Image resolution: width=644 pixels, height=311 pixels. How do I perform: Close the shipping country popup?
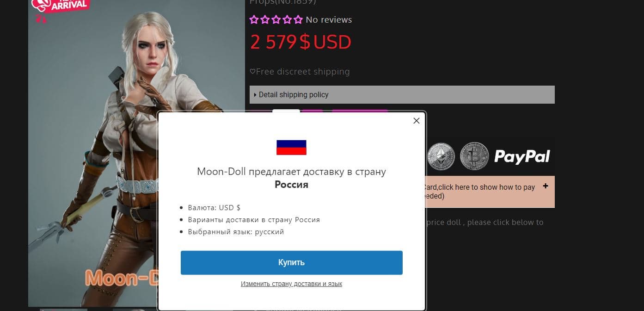coord(416,121)
